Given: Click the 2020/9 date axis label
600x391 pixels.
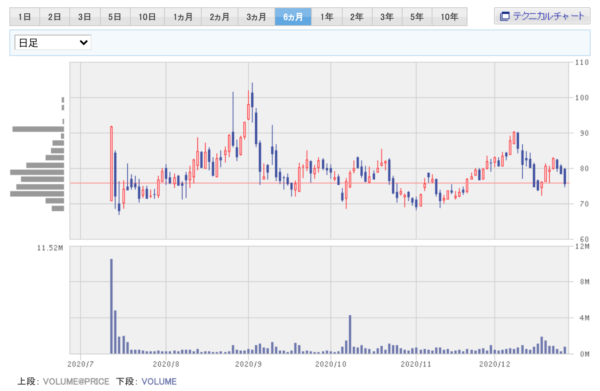Looking at the screenshot, I should (248, 364).
